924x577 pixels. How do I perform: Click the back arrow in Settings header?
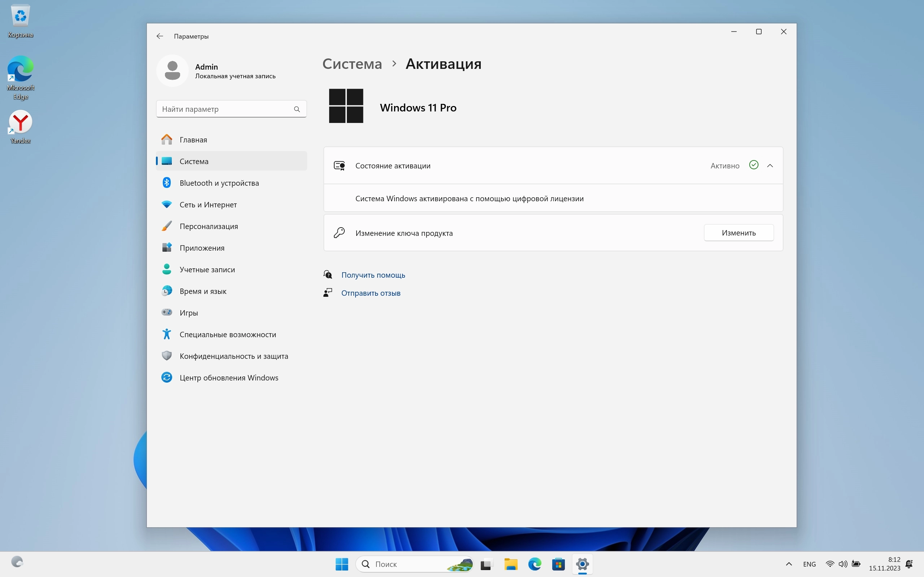(160, 36)
